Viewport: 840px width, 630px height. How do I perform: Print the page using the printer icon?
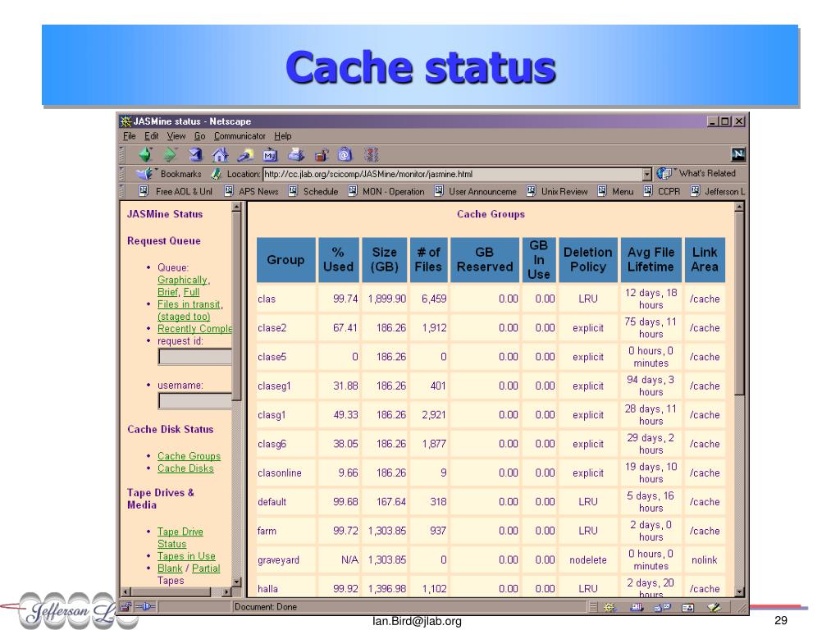[x=295, y=155]
